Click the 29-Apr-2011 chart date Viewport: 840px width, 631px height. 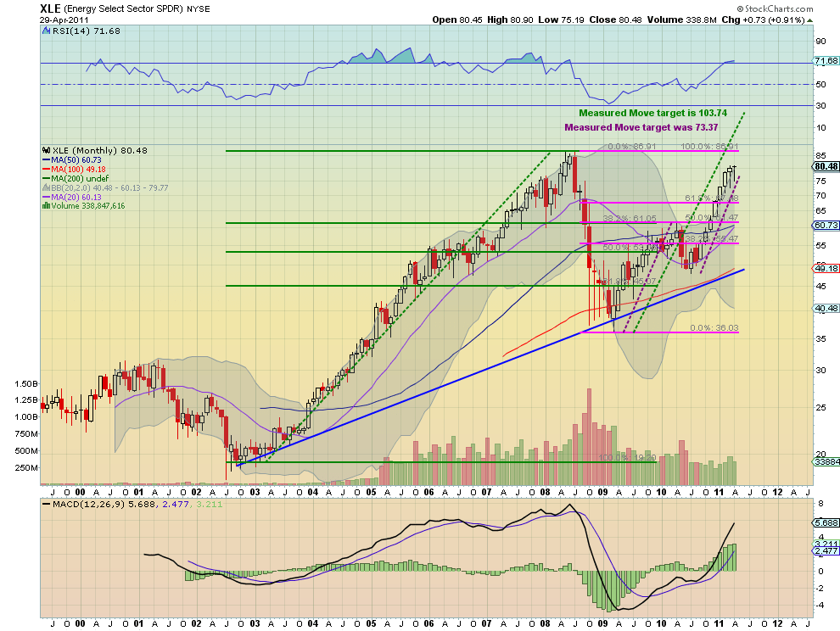pos(64,20)
